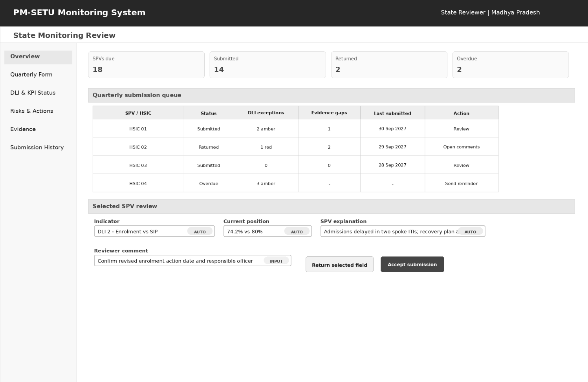The height and width of the screenshot is (382, 588).
Task: Click the Status column header
Action: coord(209,113)
